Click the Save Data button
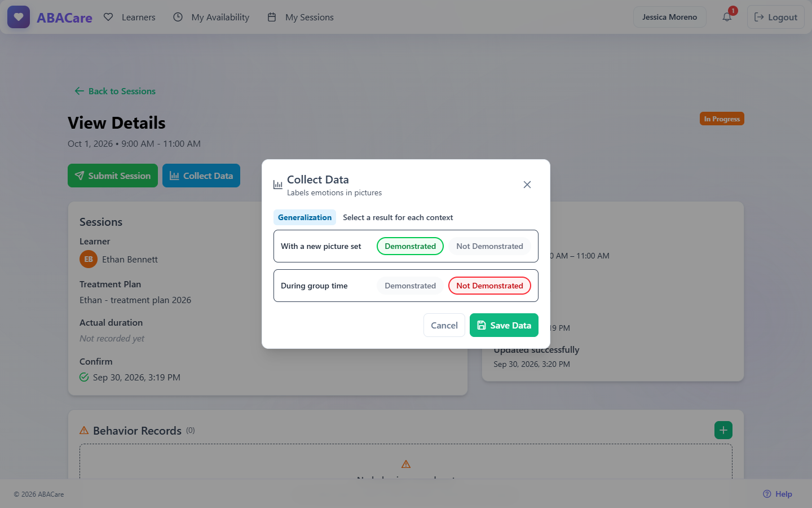This screenshot has width=812, height=508. coord(504,325)
